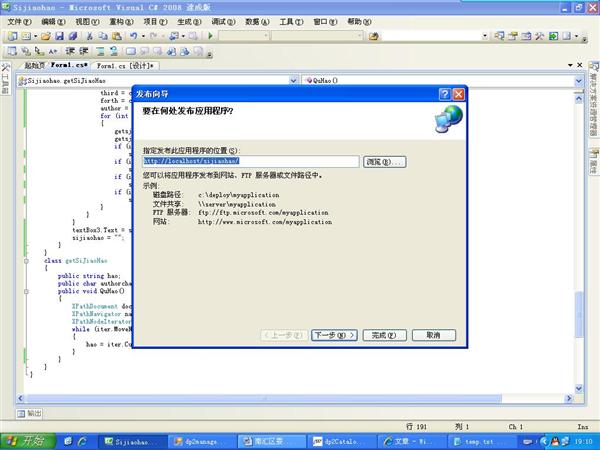Click the Cut scissors icon
The width and height of the screenshot is (600, 450).
90,36
